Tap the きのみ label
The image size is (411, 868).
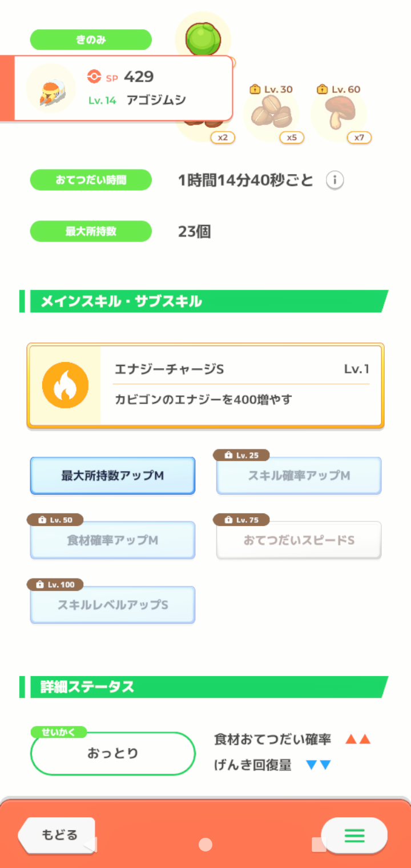pyautogui.click(x=91, y=40)
